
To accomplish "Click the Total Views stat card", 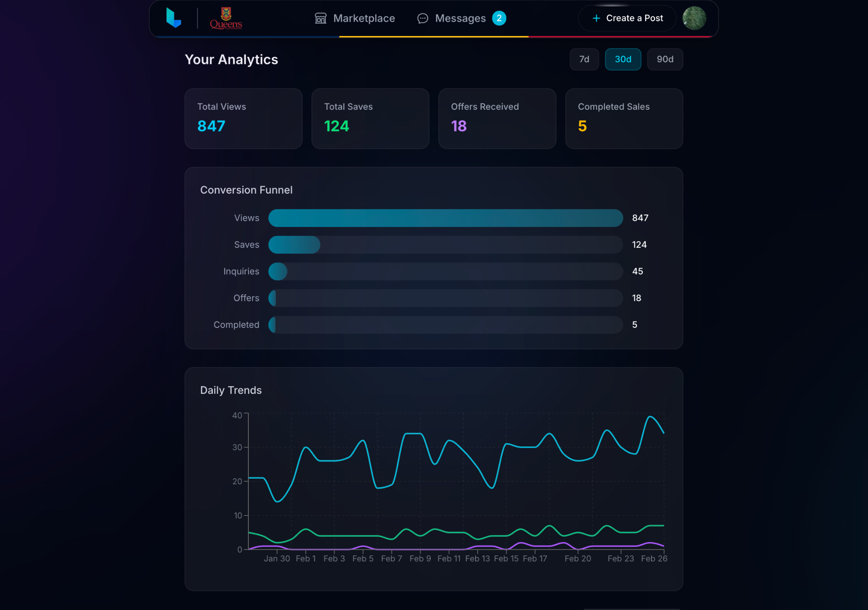I will point(243,119).
